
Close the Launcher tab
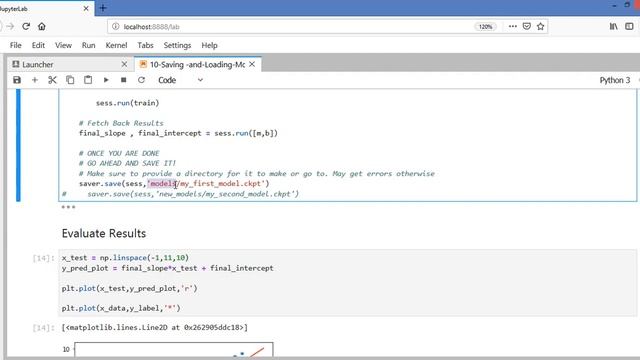click(124, 64)
